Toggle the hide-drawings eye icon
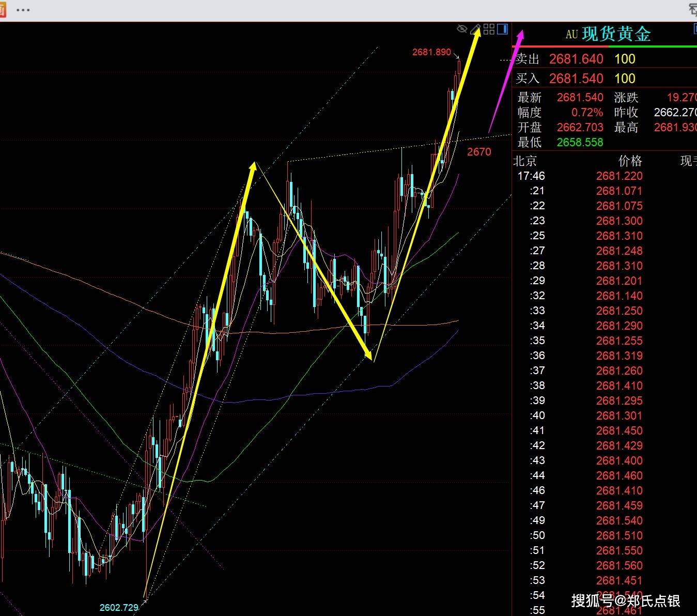The height and width of the screenshot is (616, 697). coord(462,29)
